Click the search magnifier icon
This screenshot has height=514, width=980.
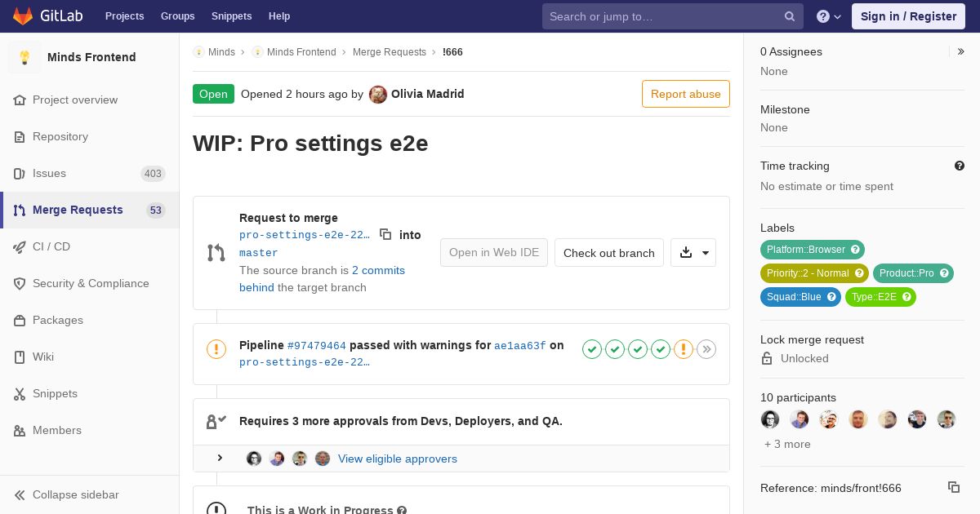click(790, 16)
